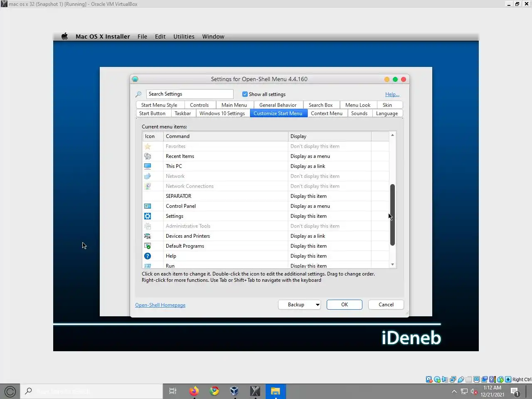This screenshot has width=532, height=399.
Task: Click the Favorites star icon
Action: [148, 146]
